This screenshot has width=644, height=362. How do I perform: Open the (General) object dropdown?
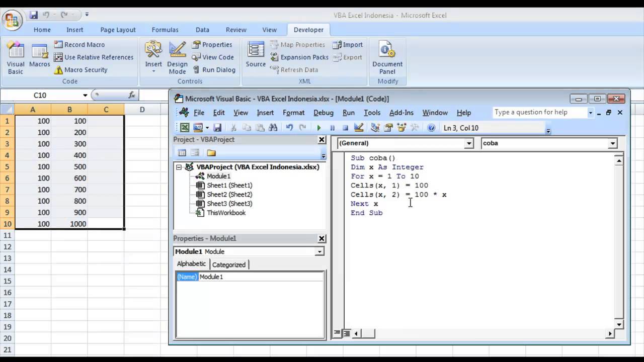tap(469, 143)
